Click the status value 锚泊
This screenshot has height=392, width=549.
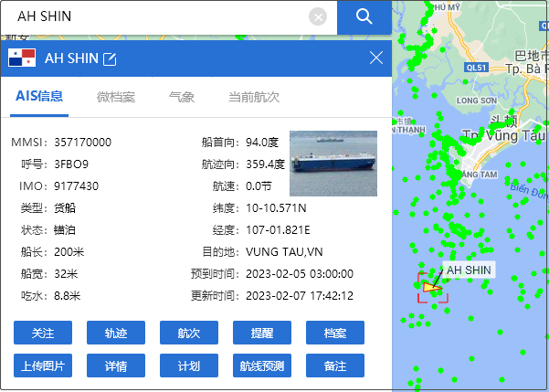pyautogui.click(x=65, y=230)
